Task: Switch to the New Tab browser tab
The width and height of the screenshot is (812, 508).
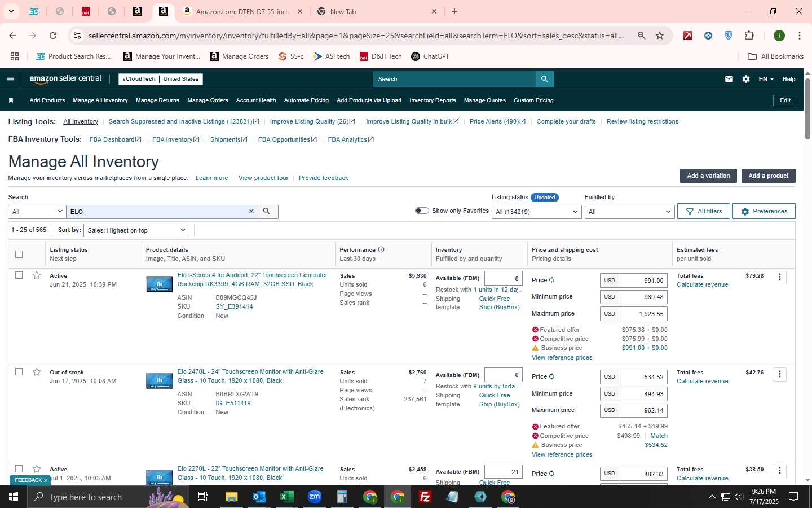Action: tap(376, 11)
